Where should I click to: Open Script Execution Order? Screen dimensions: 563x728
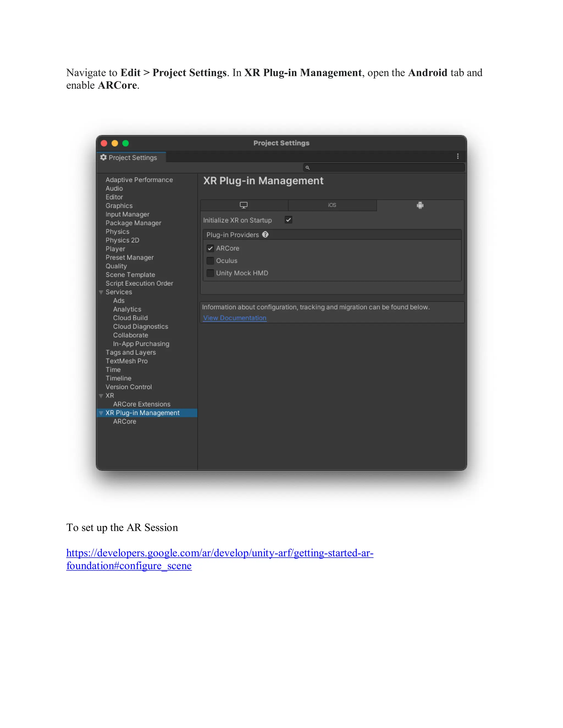139,284
